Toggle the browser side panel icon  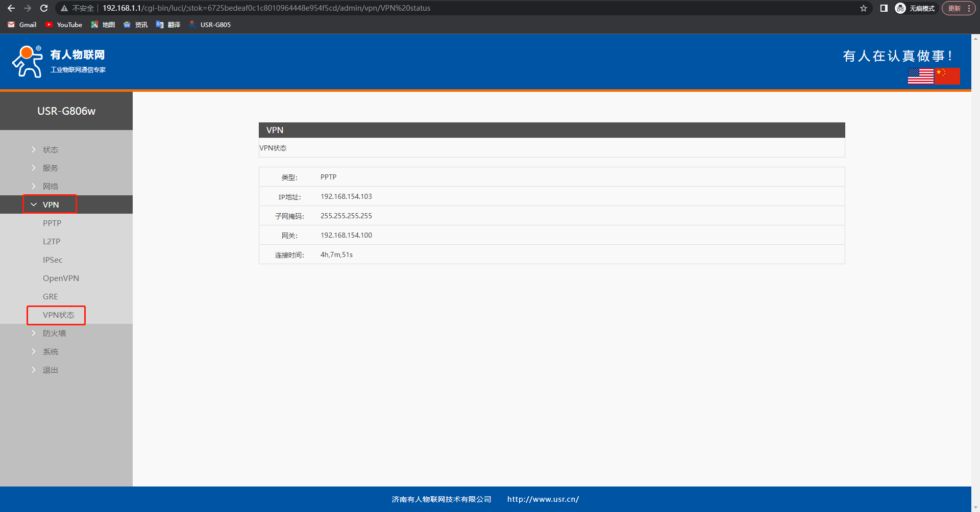[x=884, y=8]
